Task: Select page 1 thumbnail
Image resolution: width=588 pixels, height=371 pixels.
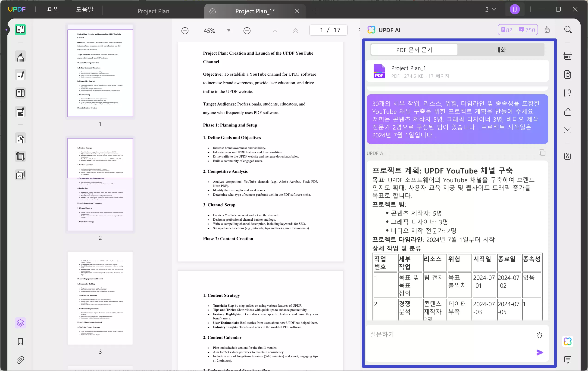Action: point(100,73)
